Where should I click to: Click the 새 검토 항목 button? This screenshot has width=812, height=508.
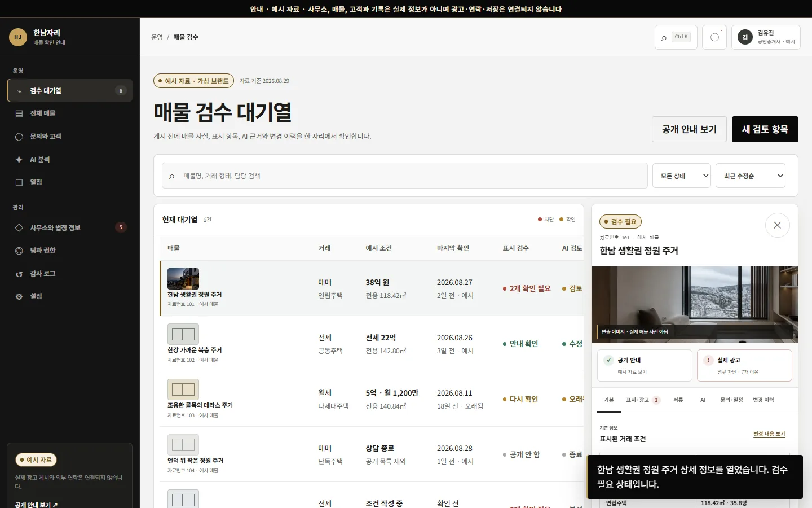coord(765,129)
